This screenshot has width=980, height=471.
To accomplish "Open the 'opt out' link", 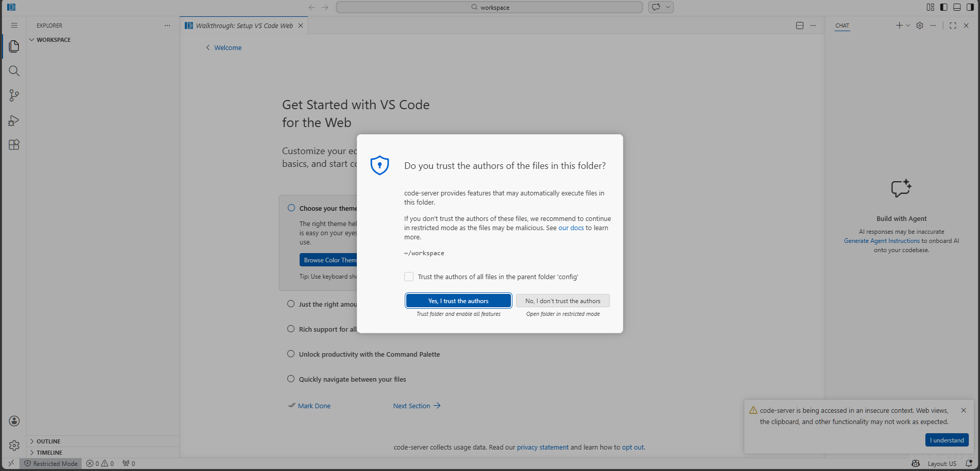I will (x=633, y=448).
